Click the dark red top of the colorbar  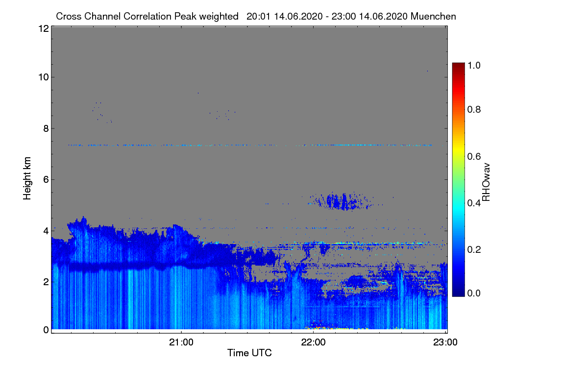point(458,67)
